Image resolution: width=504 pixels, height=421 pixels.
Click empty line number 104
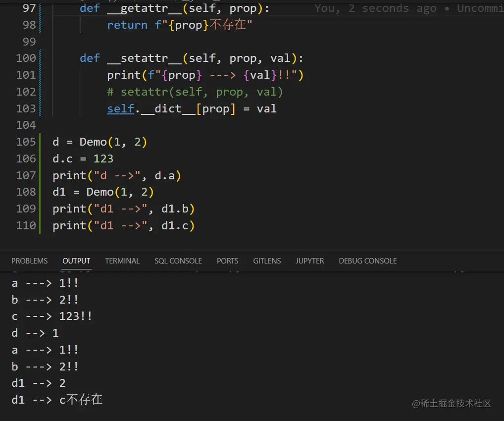click(x=26, y=125)
